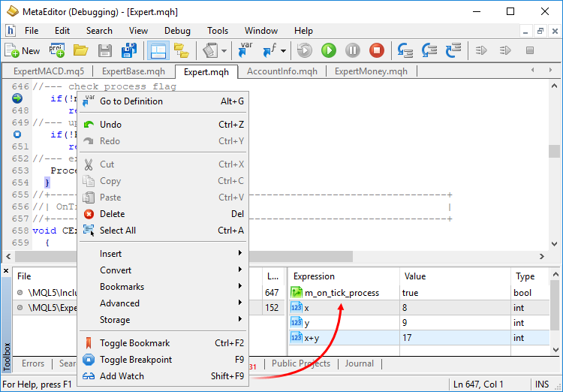Click the tab strip scroll left arrow

pyautogui.click(x=532, y=70)
